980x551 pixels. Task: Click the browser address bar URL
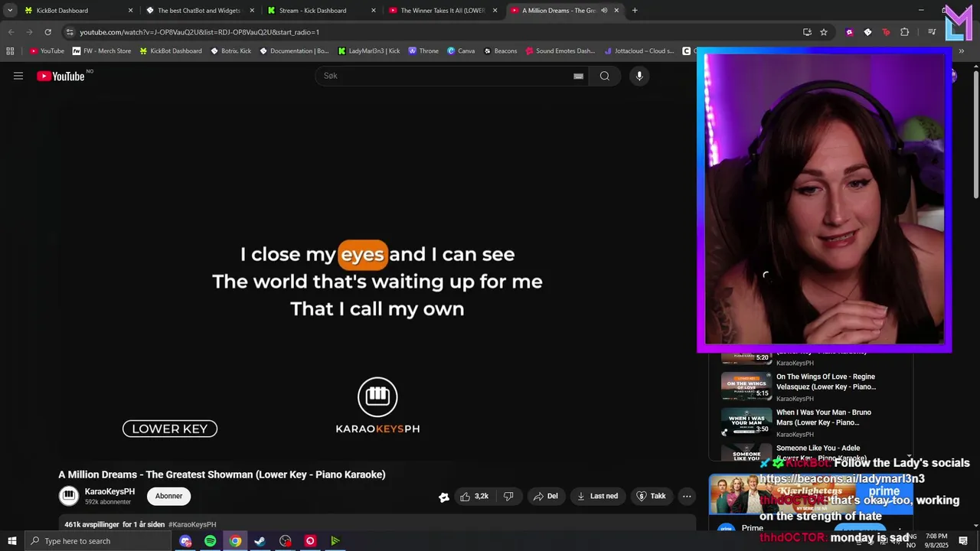tap(199, 32)
